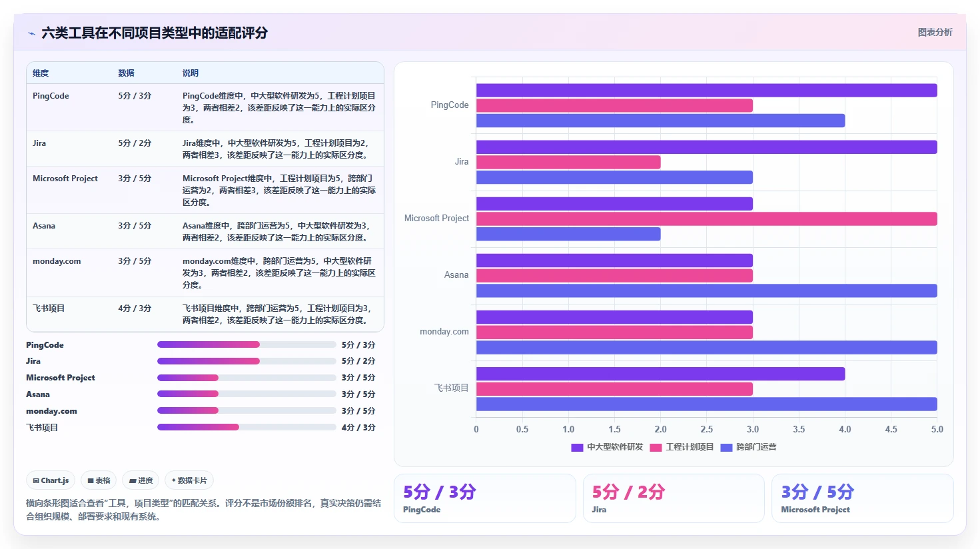The image size is (980, 549).
Task: Click the Jira 5分 / 2分 data card
Action: pos(674,498)
